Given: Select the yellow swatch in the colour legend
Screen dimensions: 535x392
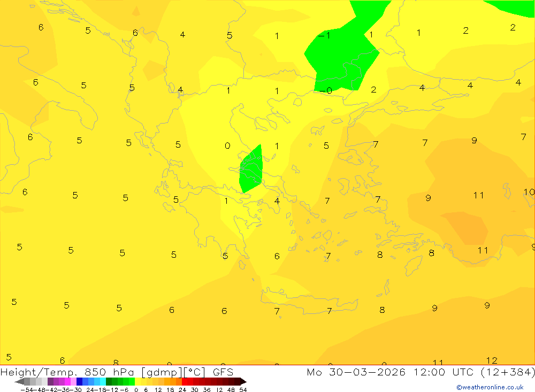Looking at the screenshot, I should pyautogui.click(x=137, y=381).
